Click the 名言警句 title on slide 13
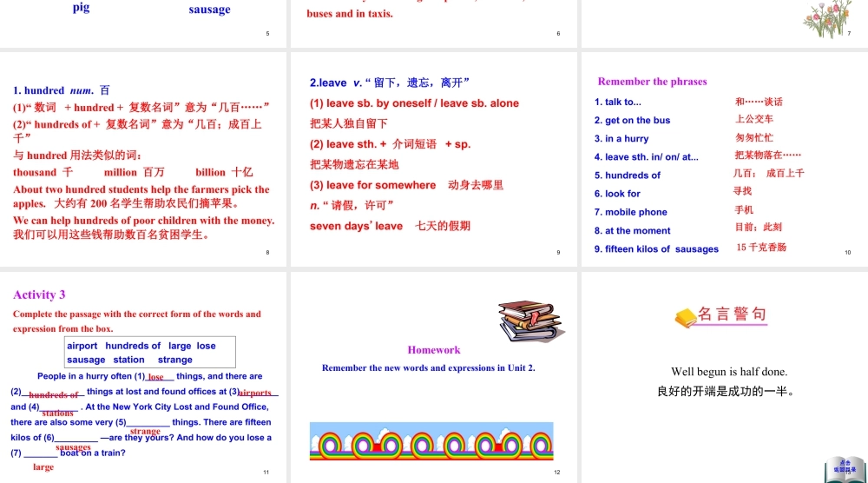Image resolution: width=868 pixels, height=483 pixels. [x=733, y=314]
